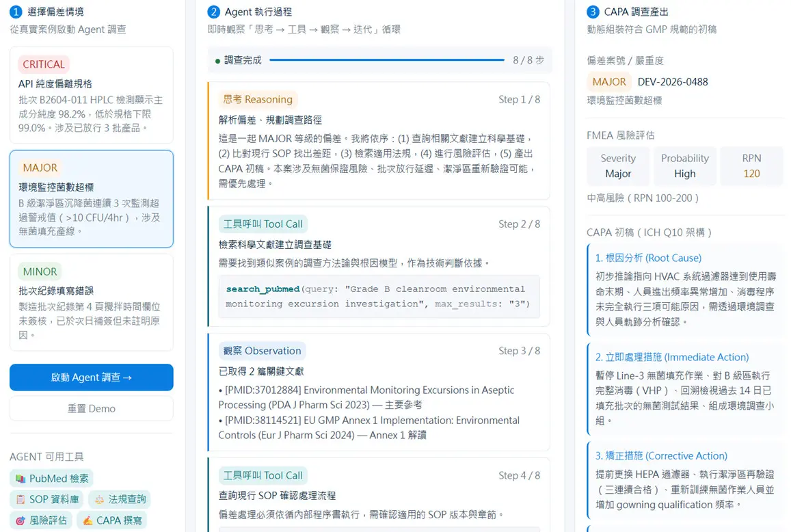This screenshot has width=791, height=532.
Task: Click the Step 1 / 8 label
Action: (519, 99)
